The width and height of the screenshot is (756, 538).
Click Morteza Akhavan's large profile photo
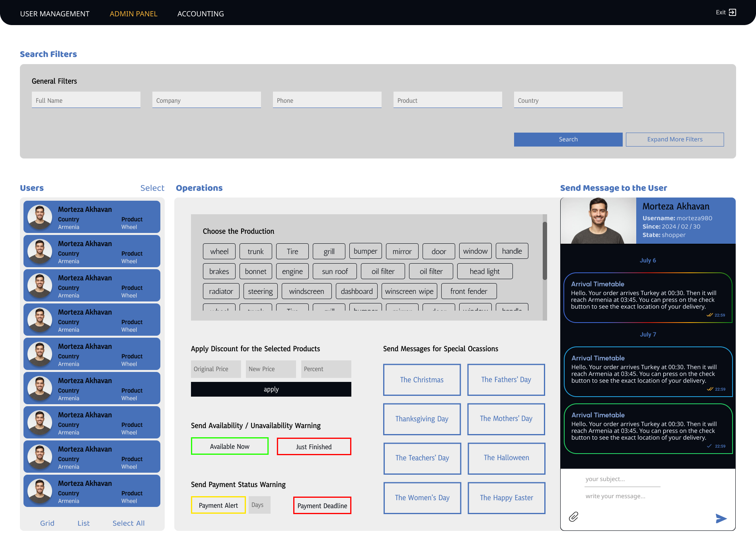click(x=598, y=221)
